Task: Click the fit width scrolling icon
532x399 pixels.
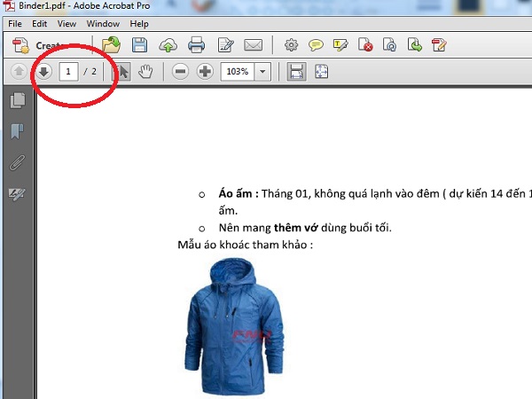Action: pyautogui.click(x=296, y=72)
